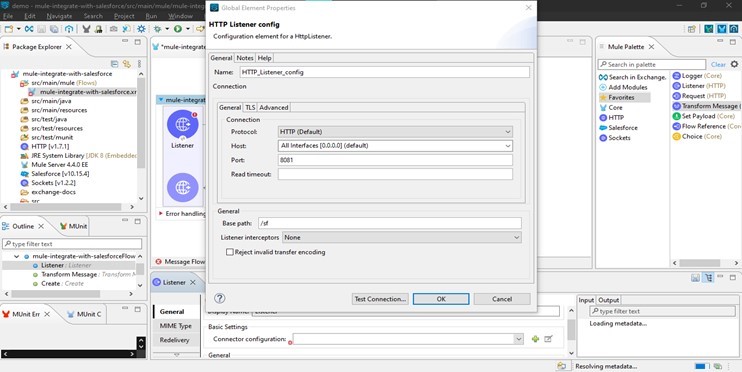Viewport: 742px width, 372px height.
Task: Expand the Error handling section
Action: [x=161, y=213]
